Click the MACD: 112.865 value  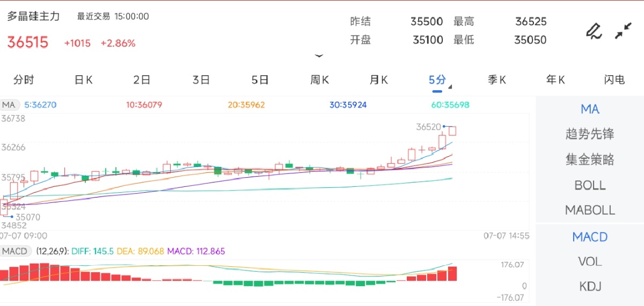click(x=196, y=251)
